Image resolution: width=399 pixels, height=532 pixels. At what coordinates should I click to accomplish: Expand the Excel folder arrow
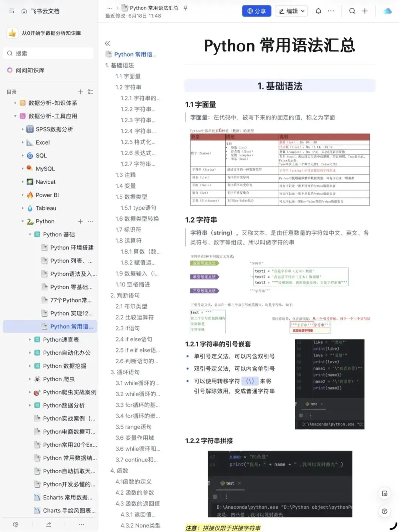tap(23, 142)
